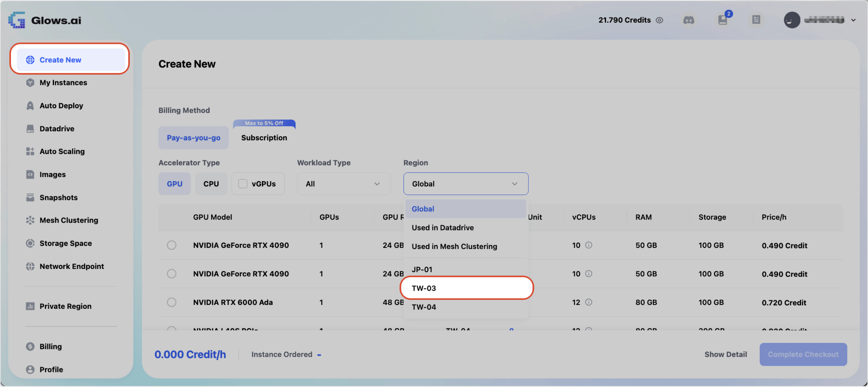Select TW-04 region option

click(x=466, y=307)
